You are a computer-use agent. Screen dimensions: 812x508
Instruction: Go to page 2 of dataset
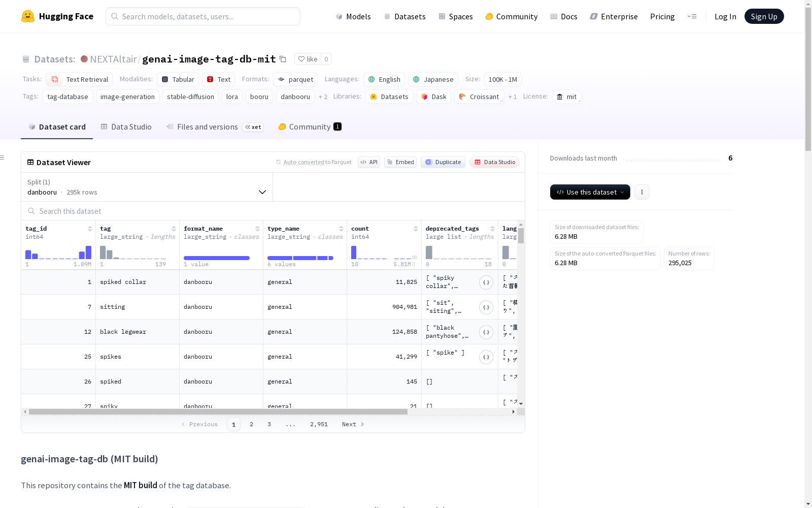251,424
